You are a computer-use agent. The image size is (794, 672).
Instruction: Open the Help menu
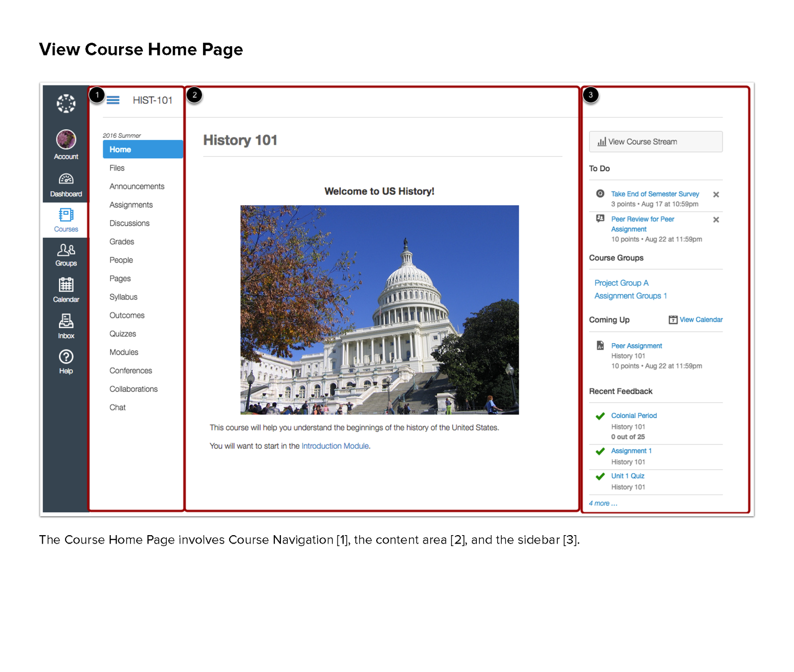pos(66,362)
